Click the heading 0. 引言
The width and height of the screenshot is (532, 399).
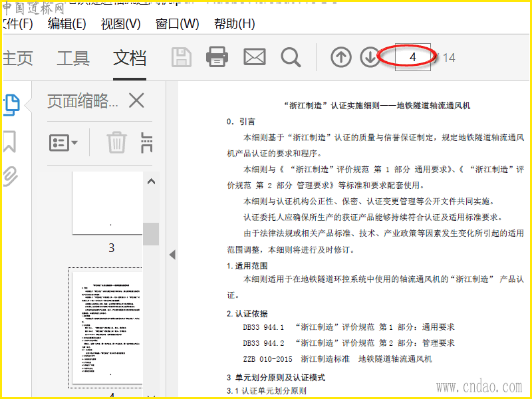241,122
